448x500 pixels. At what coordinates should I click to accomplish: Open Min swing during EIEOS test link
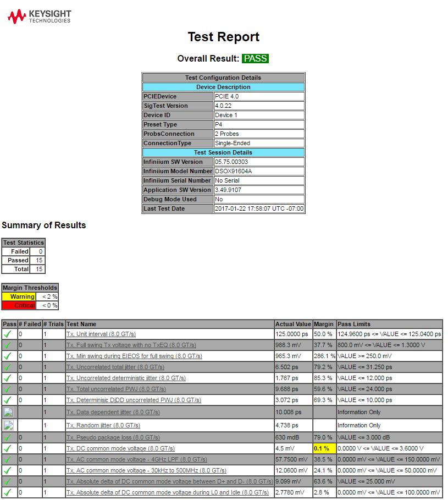pos(134,356)
